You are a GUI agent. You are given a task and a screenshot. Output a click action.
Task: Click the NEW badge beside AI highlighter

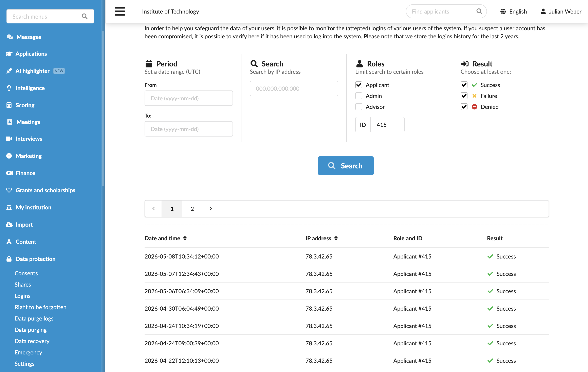click(x=59, y=71)
